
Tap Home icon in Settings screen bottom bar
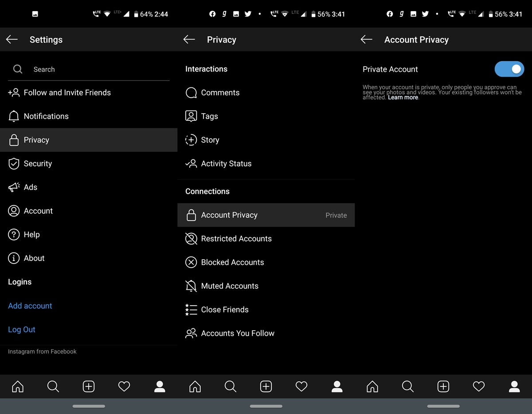[18, 386]
